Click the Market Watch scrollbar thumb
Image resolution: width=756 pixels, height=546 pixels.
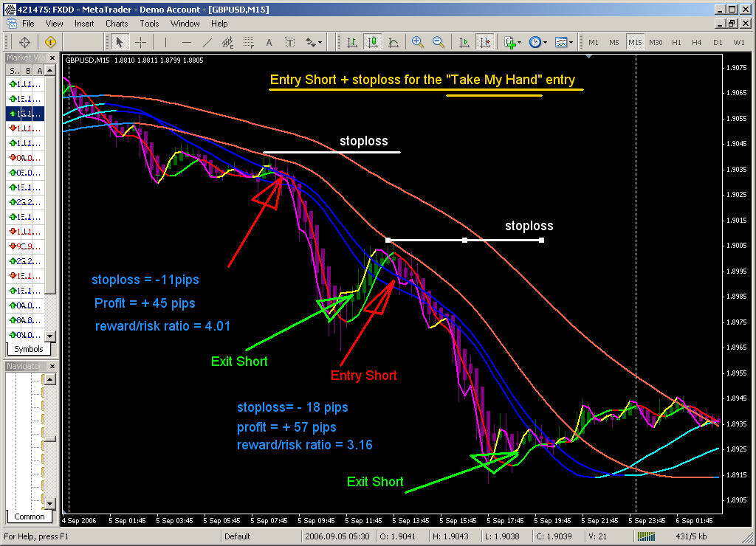[50, 185]
